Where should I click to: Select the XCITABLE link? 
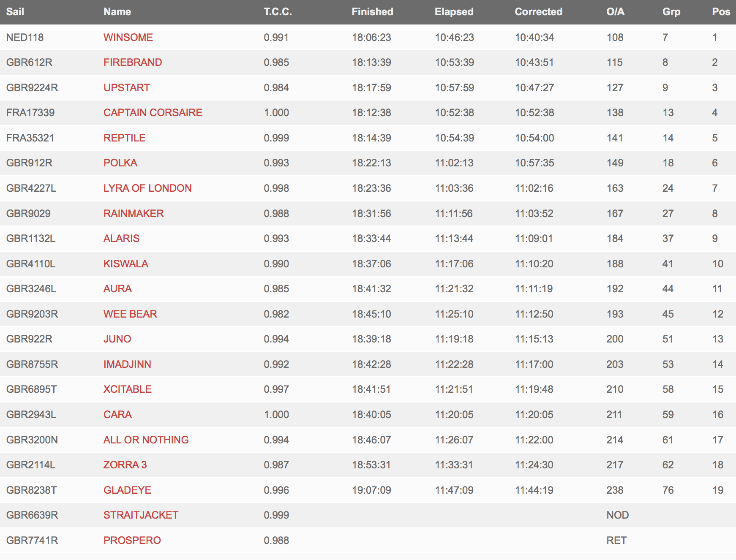(x=128, y=389)
